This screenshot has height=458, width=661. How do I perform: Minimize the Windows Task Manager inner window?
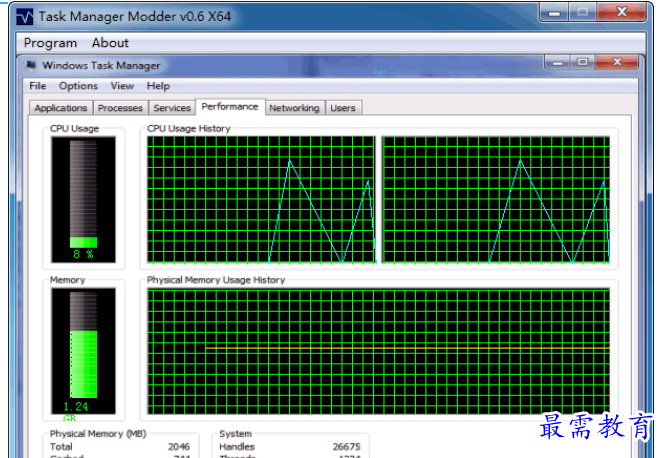[557, 62]
